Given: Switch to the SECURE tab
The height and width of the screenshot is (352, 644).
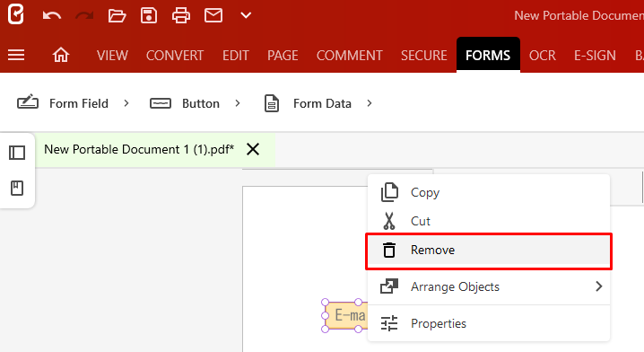Looking at the screenshot, I should [x=424, y=55].
